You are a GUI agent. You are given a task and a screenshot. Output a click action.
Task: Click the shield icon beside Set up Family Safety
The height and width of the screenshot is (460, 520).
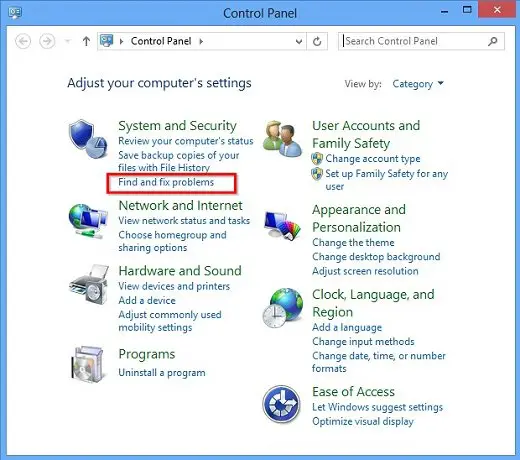317,174
